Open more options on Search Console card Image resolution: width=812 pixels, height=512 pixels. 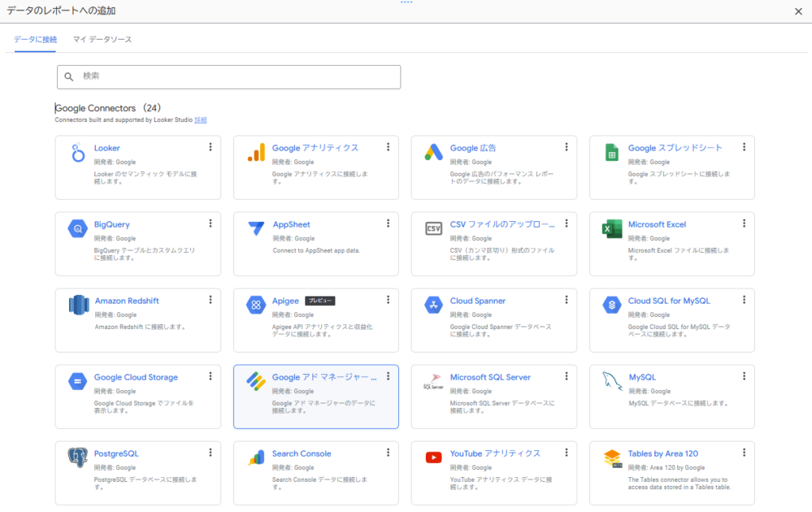point(388,453)
